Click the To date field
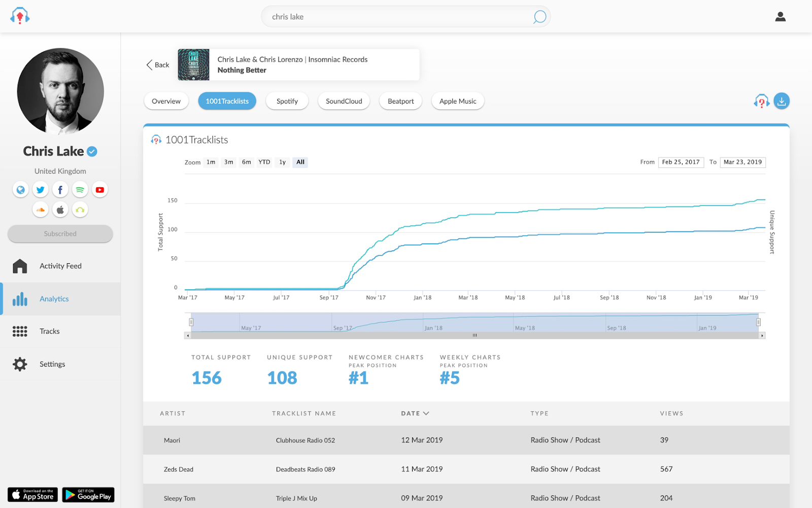 tap(743, 162)
